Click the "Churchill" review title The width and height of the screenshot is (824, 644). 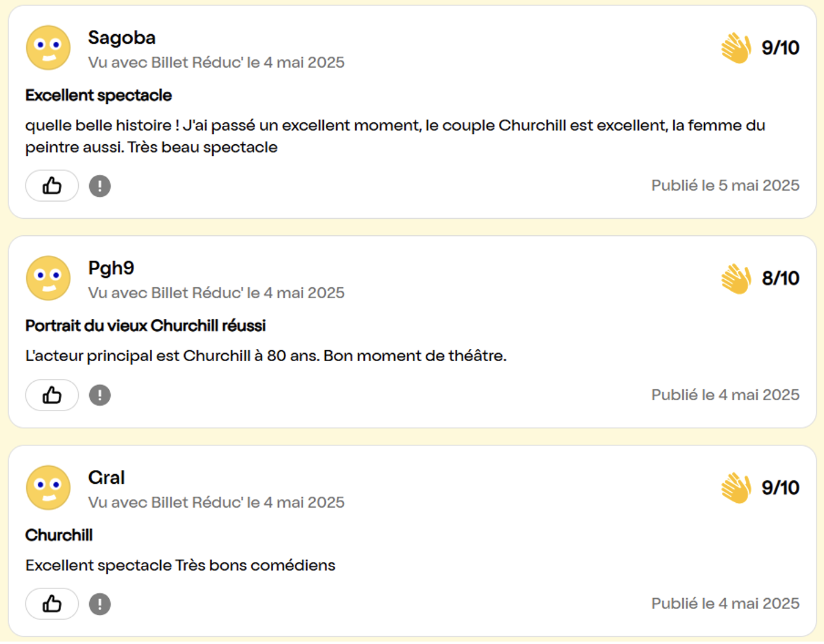(59, 535)
